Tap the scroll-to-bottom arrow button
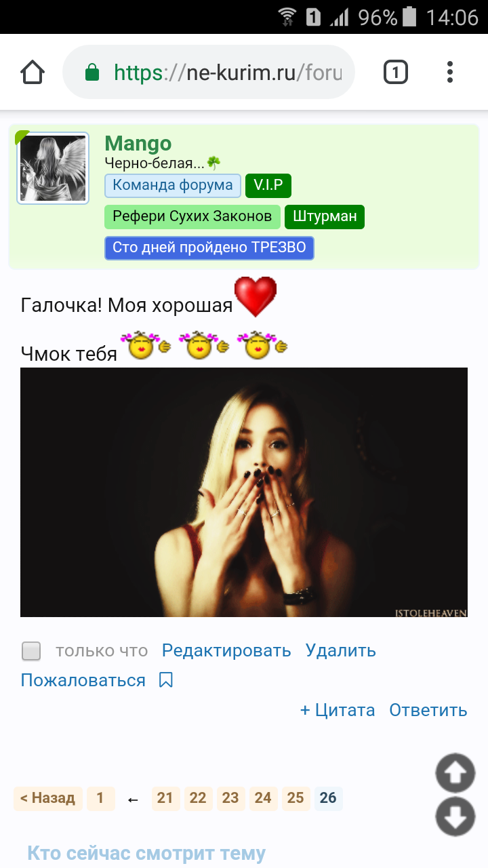This screenshot has height=868, width=488. (455, 816)
